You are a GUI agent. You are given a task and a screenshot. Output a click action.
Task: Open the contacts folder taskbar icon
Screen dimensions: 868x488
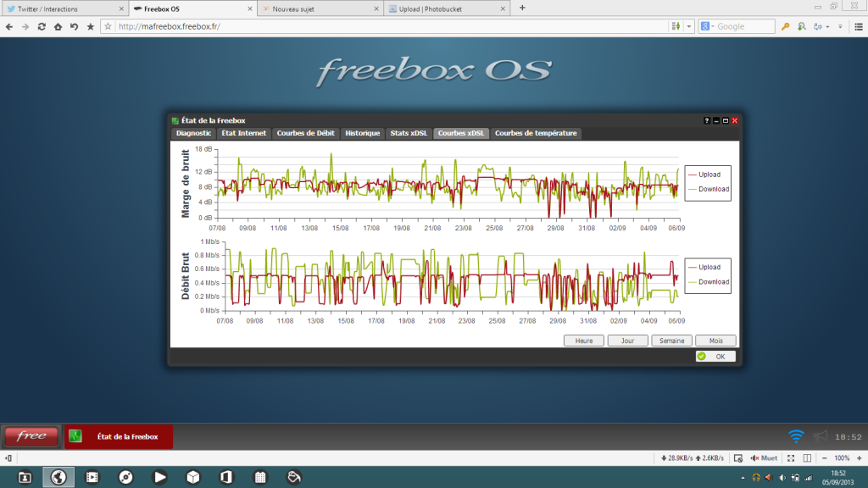tap(25, 477)
